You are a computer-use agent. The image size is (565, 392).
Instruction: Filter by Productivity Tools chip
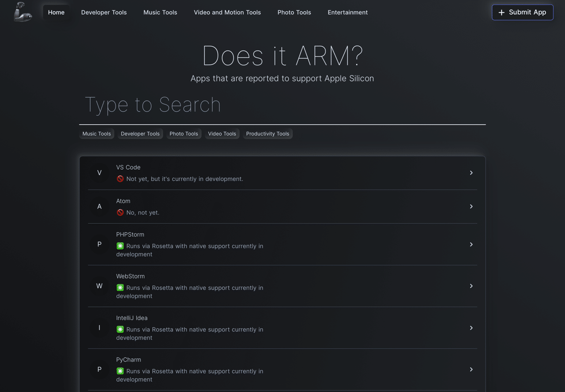tap(267, 134)
